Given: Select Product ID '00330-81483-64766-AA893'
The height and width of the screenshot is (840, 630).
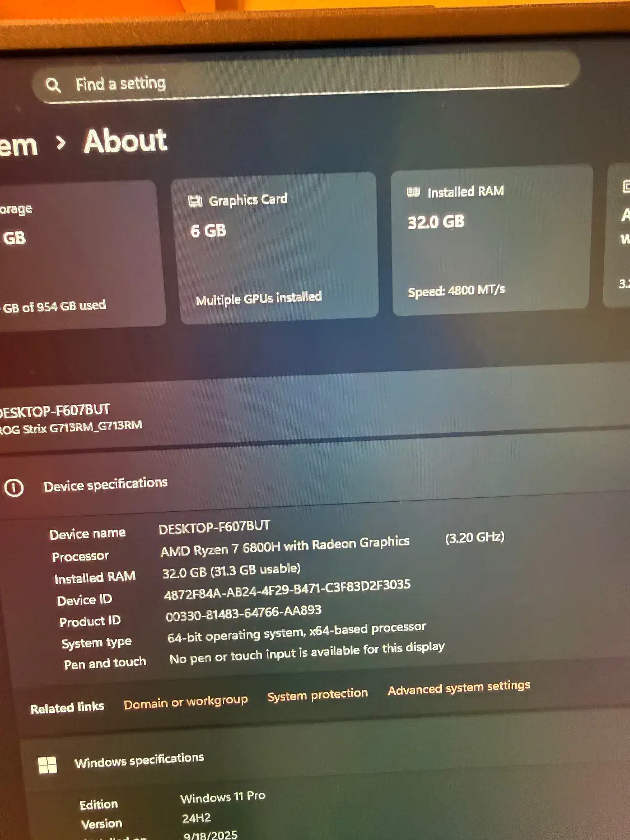Looking at the screenshot, I should click(x=244, y=613).
